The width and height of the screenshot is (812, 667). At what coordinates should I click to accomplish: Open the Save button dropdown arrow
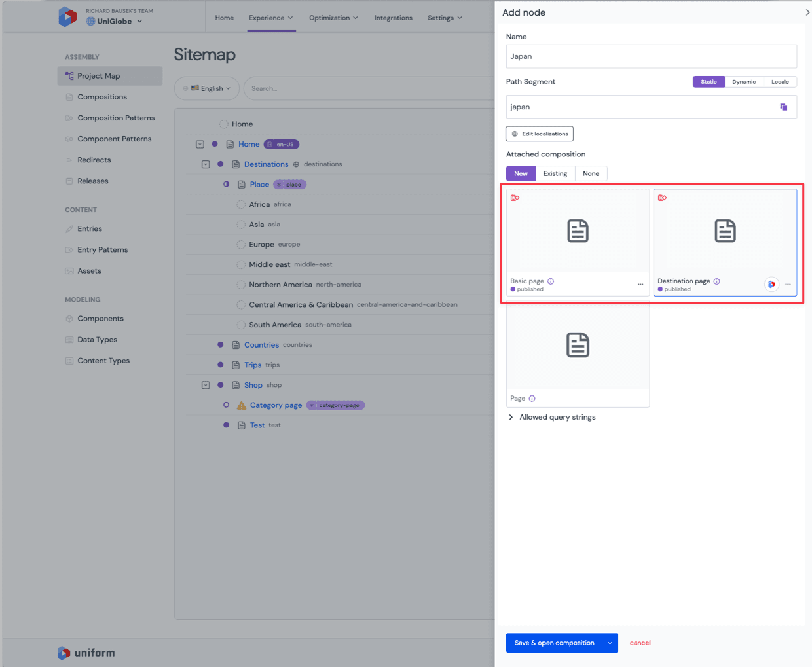click(610, 643)
